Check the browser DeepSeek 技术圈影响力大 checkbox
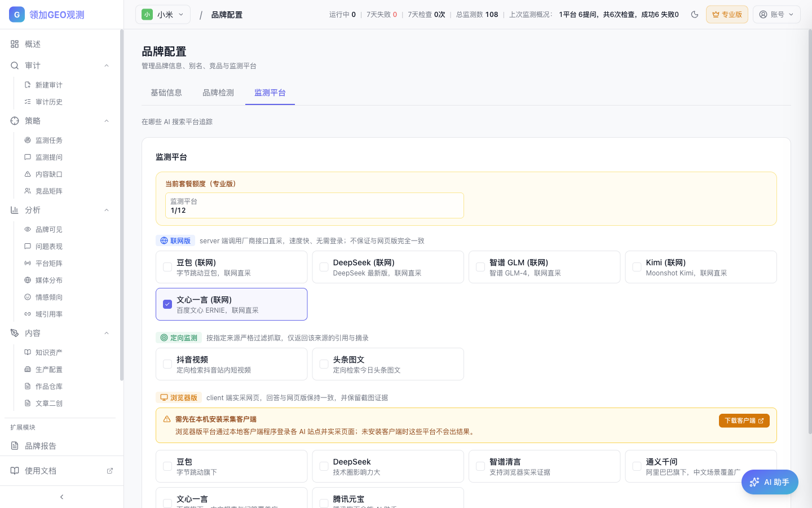Image resolution: width=812 pixels, height=508 pixels. 324,466
